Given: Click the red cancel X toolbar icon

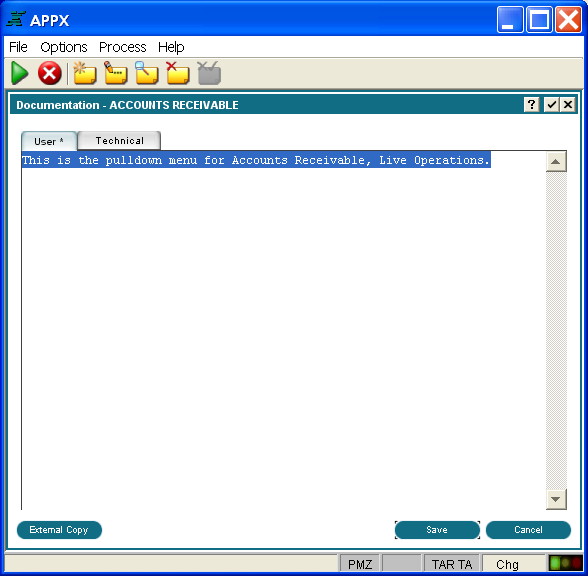Looking at the screenshot, I should tap(50, 73).
